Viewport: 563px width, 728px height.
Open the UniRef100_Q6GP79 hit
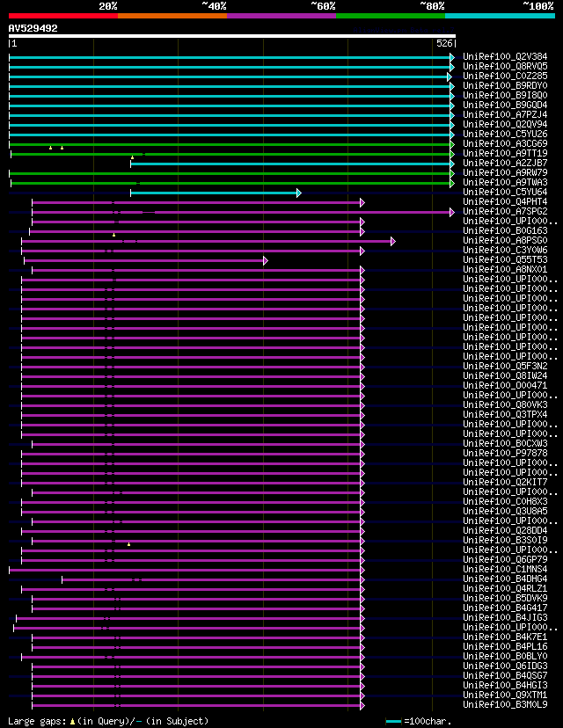[x=505, y=559]
